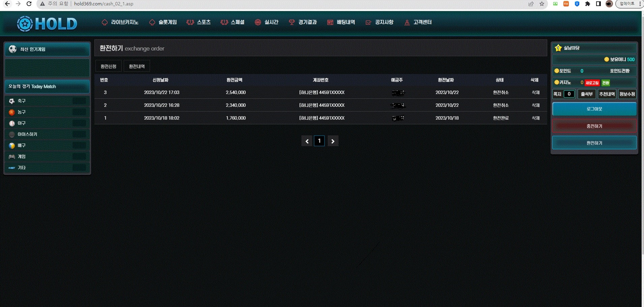Open the game controller 게임 category
Screen dimensions: 644x307
(x=12, y=157)
